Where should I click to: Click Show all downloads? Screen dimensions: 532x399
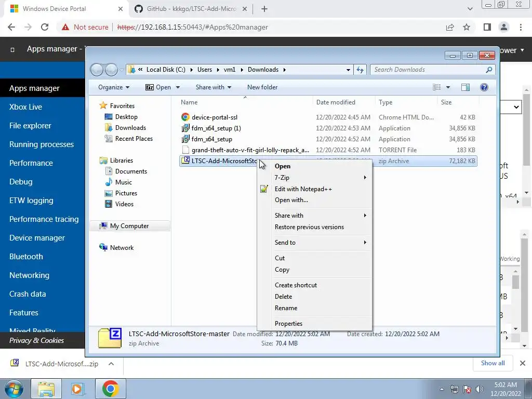click(493, 363)
